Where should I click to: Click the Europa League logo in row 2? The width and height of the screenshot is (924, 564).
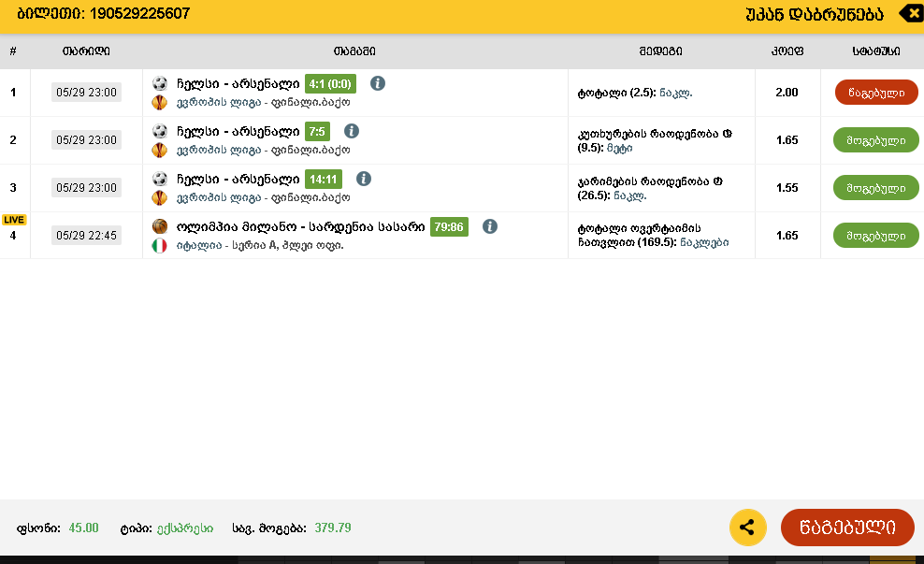(x=160, y=151)
